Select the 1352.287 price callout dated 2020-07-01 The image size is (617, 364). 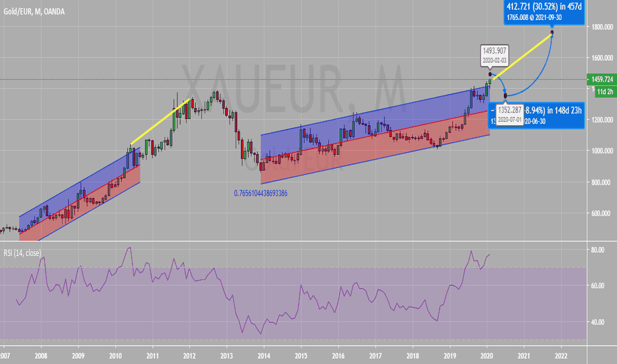point(510,114)
